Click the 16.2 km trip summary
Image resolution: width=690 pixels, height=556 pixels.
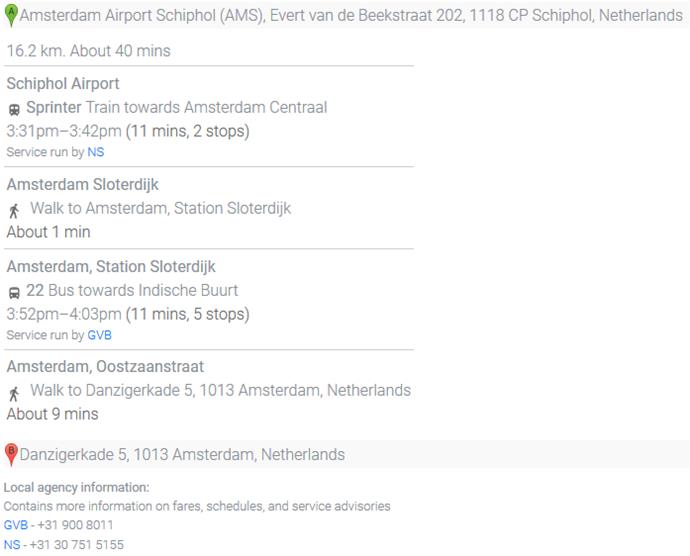(88, 51)
